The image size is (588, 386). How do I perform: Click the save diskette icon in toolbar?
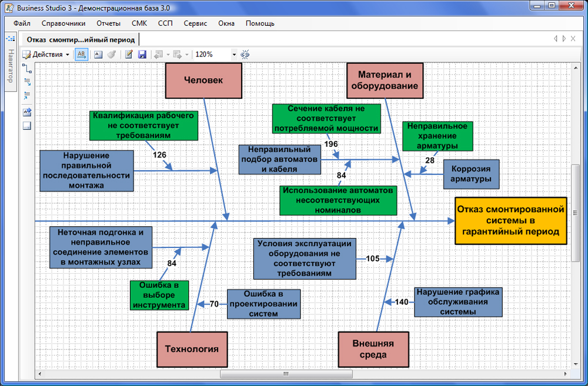pyautogui.click(x=142, y=54)
